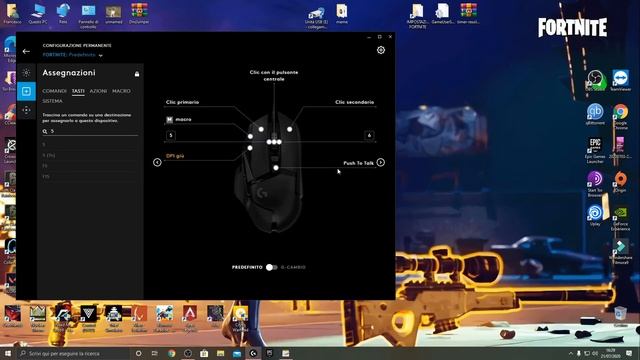Open the Epic Games Launcher desktop icon
Viewport: 640px width, 360px height.
(x=595, y=150)
